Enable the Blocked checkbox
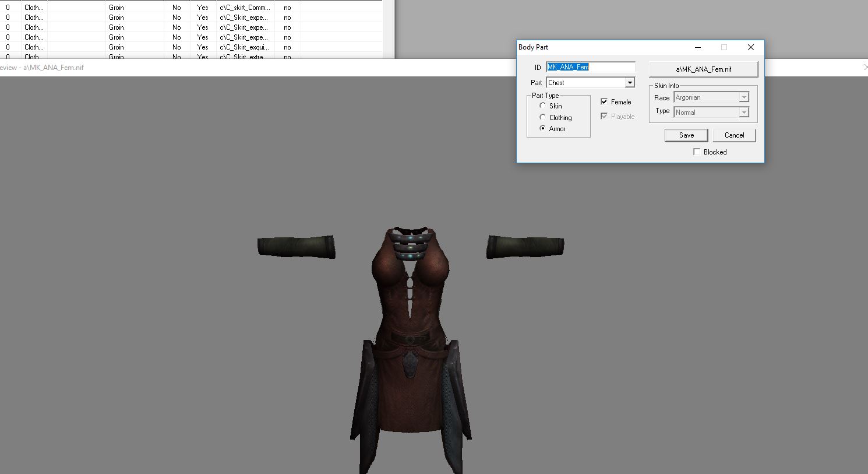 click(x=697, y=152)
